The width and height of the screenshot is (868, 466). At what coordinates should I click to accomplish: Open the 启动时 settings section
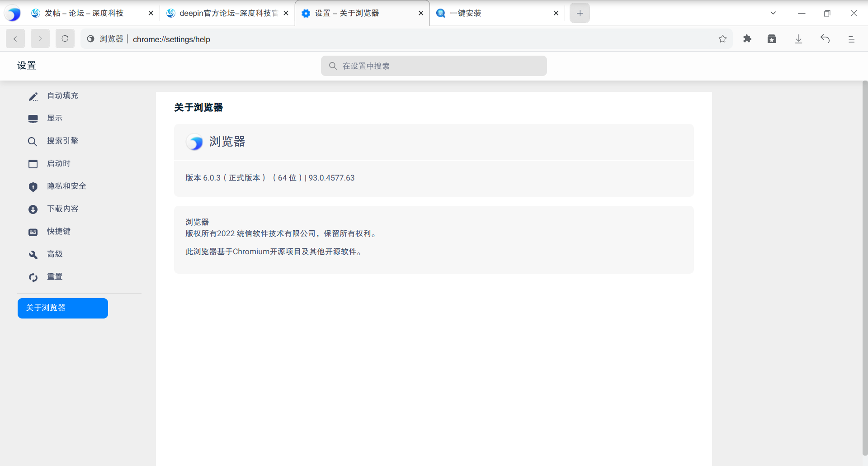pos(59,163)
